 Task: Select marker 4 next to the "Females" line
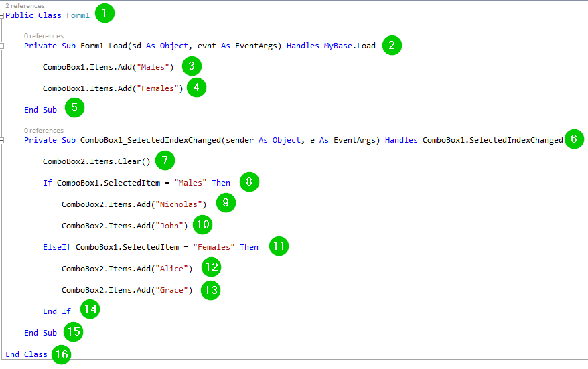196,87
